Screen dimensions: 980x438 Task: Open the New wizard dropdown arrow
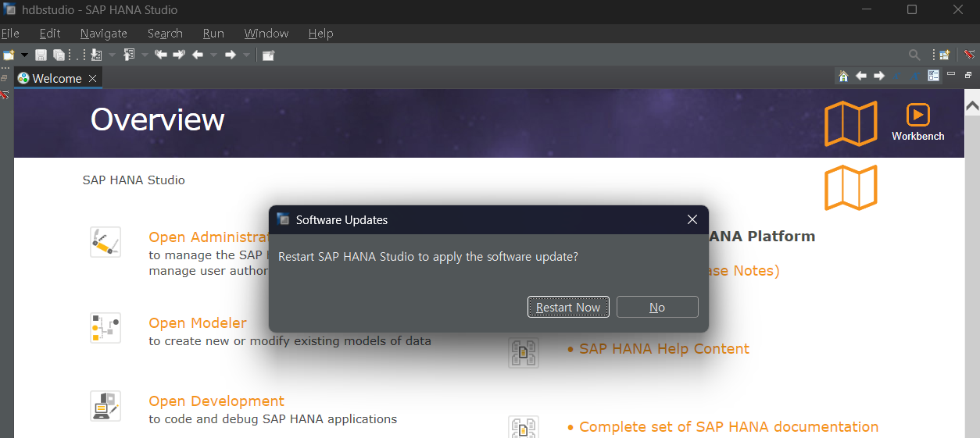click(x=24, y=55)
